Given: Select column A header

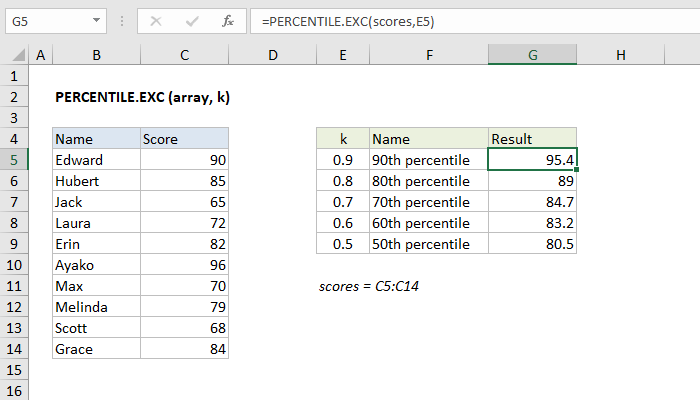Looking at the screenshot, I should pyautogui.click(x=41, y=55).
